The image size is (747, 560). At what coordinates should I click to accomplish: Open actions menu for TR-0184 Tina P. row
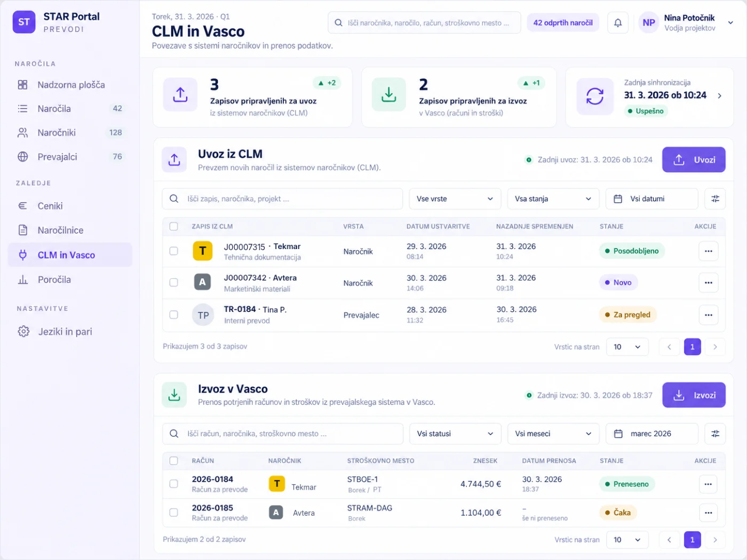[x=709, y=315]
